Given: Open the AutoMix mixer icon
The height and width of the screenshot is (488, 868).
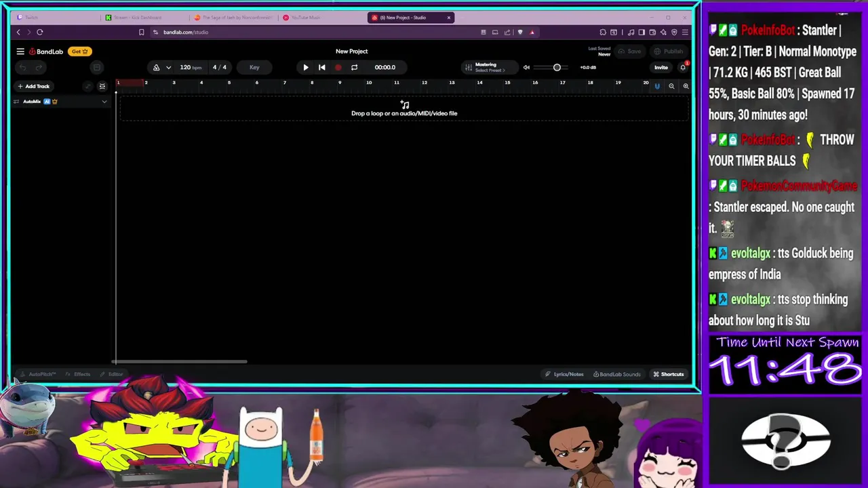Looking at the screenshot, I should click(16, 102).
